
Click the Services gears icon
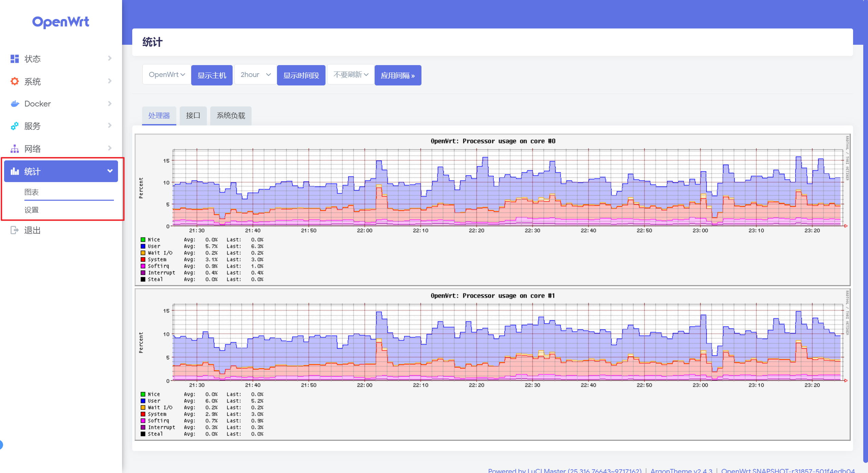15,126
